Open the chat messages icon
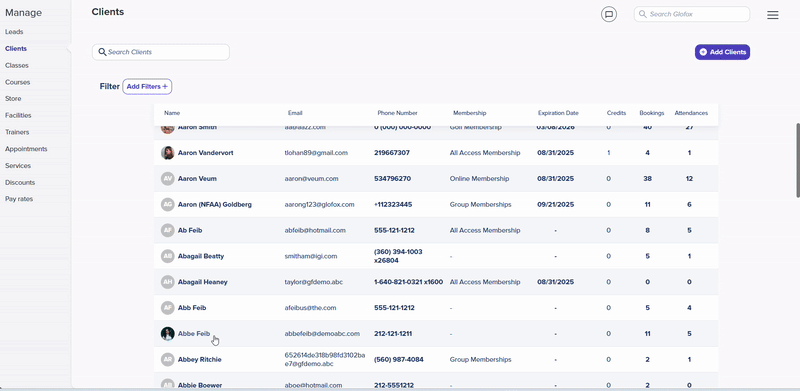Viewport: 800px width, 391px height. 609,14
